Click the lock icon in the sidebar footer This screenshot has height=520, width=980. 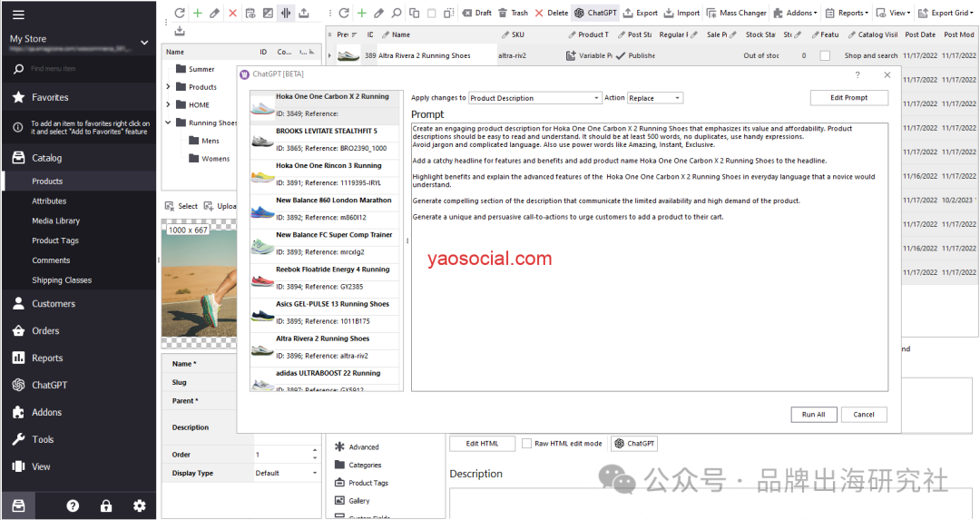(106, 505)
